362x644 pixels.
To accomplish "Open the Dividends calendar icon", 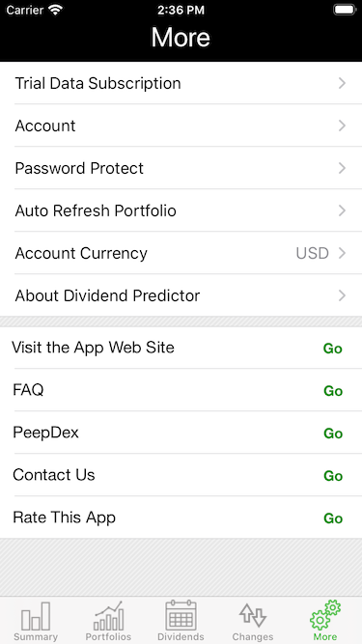I will point(181,615).
